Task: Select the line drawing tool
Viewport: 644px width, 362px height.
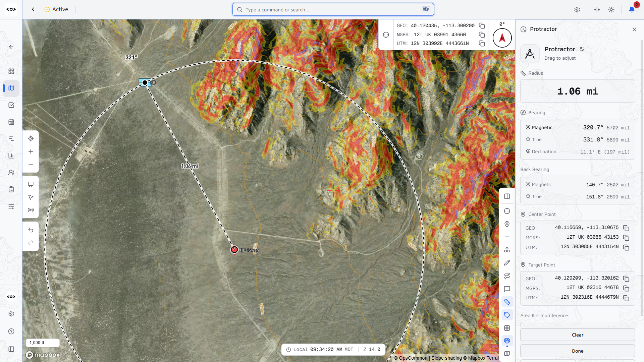Action: 507,237
